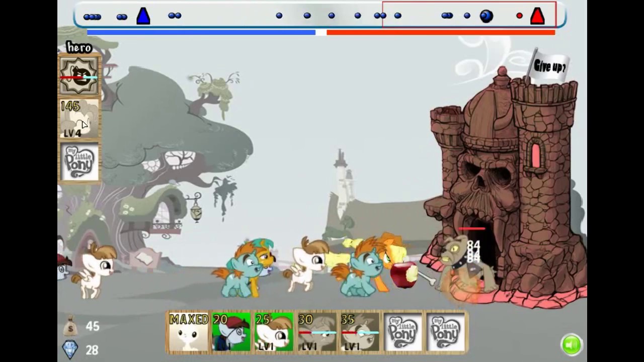Screen dimensions: 644x362
Task: Click the hero portrait icon
Action: [x=79, y=76]
